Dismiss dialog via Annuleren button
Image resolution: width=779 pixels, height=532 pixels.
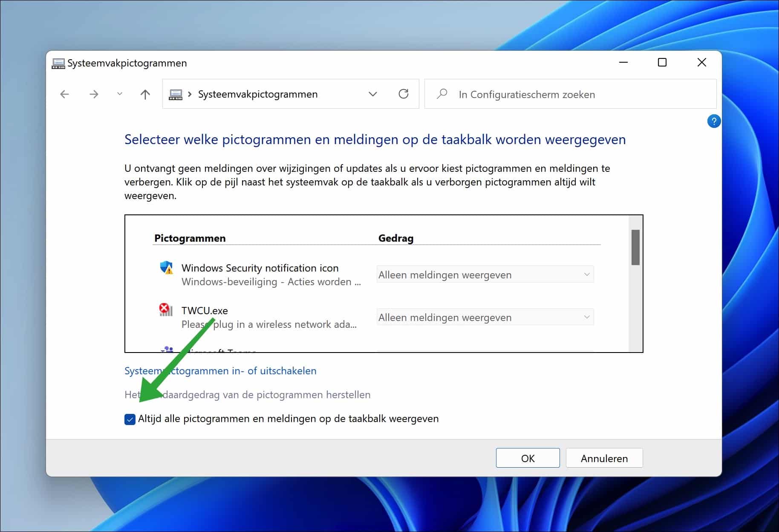click(x=604, y=458)
